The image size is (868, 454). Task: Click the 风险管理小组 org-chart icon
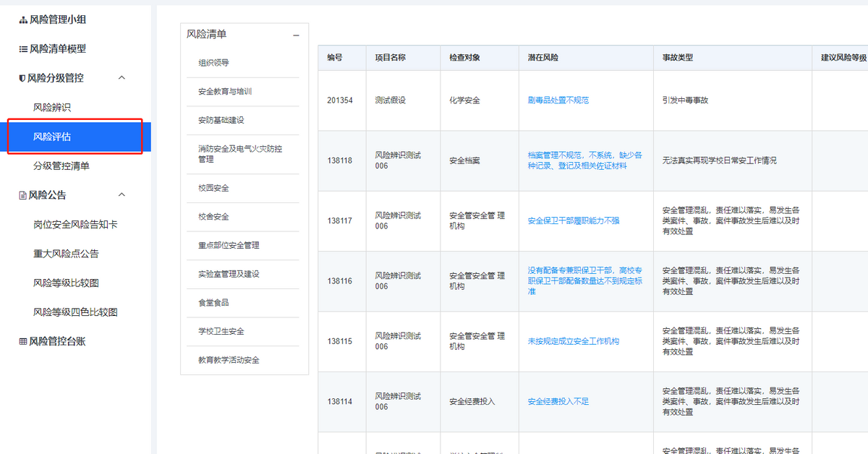pyautogui.click(x=23, y=20)
